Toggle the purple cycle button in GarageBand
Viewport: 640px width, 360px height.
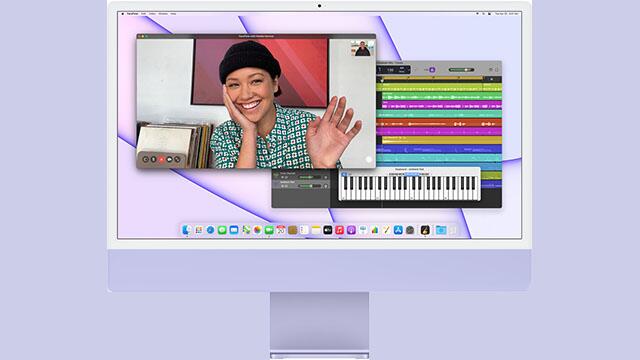432,70
